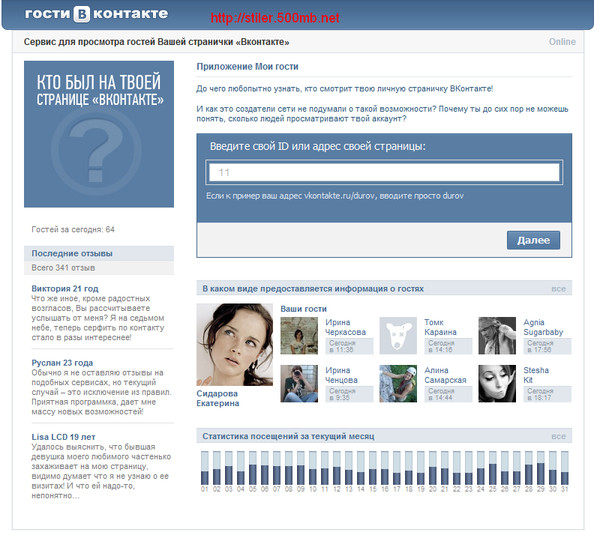Click the Гостей за сегодня: 64 counter
Image resolution: width=600 pixels, height=553 pixels.
tap(73, 230)
